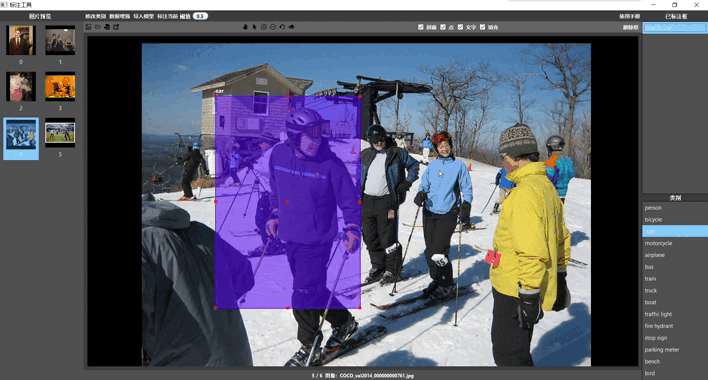Open the 修改类别 menu
Image resolution: width=708 pixels, height=380 pixels.
pos(96,16)
